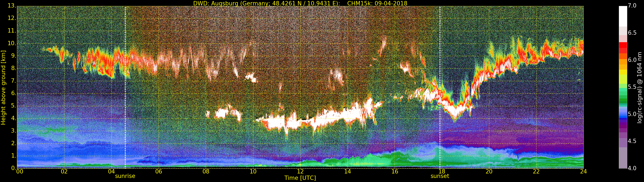
Task: Click height axis tick '12.'
Action: (12, 18)
